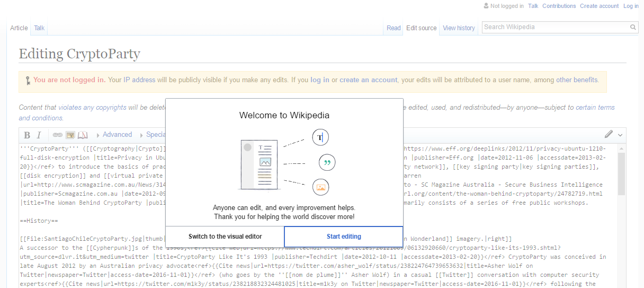This screenshot has height=288, width=644.
Task: Click the 'Not logged in' status text
Action: pos(507,6)
